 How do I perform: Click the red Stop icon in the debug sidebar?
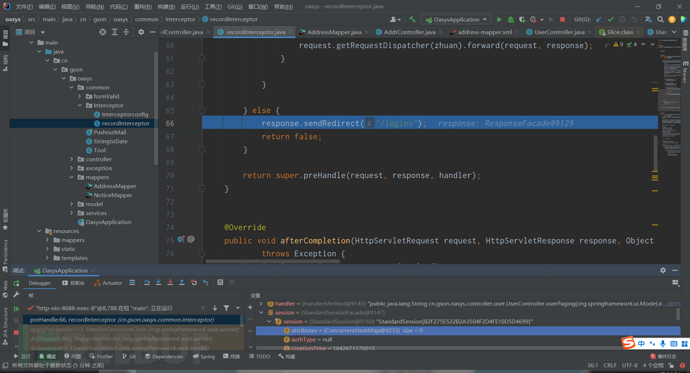tap(16, 333)
